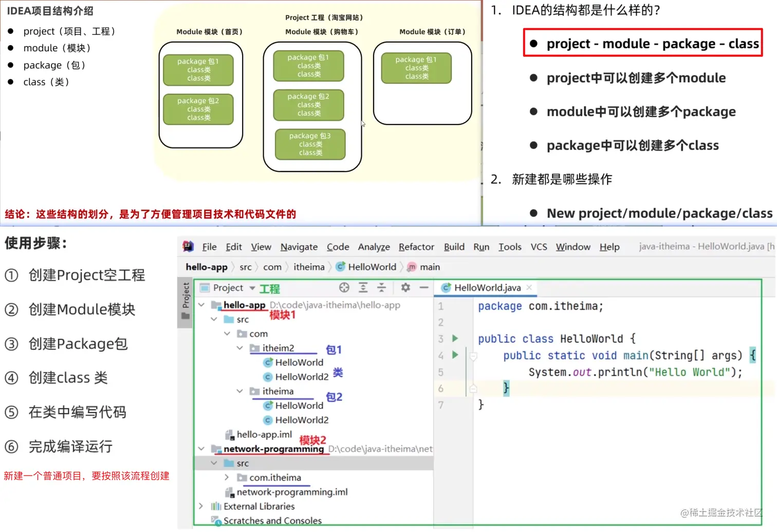
Task: Open the Code menu
Action: (338, 247)
